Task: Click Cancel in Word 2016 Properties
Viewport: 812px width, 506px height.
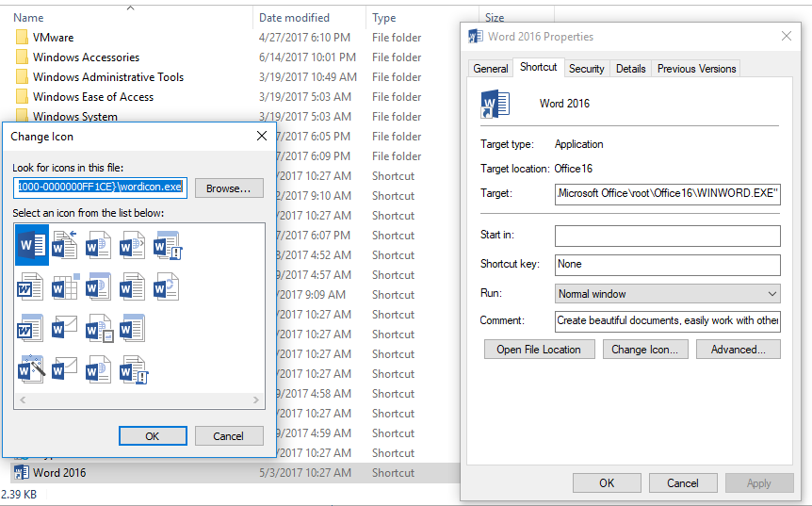Action: [x=683, y=483]
